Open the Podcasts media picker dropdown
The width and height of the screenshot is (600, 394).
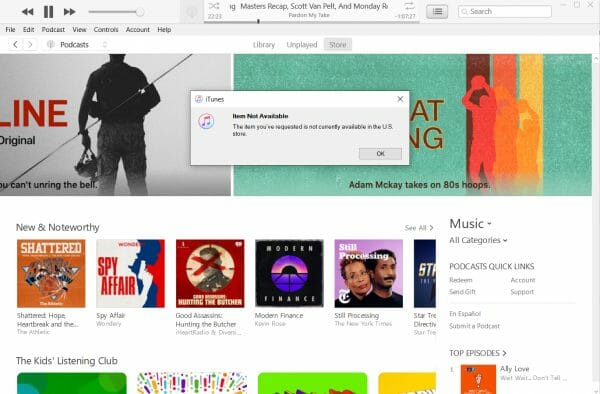click(77, 45)
